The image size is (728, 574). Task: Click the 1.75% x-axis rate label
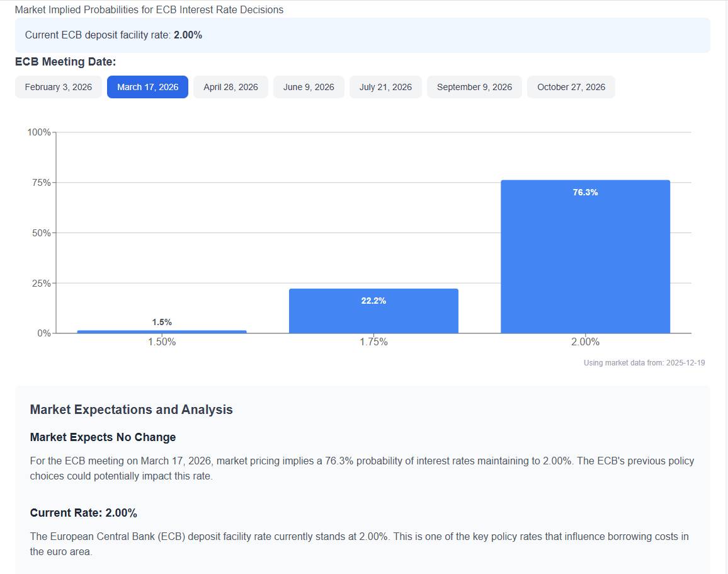pyautogui.click(x=373, y=342)
